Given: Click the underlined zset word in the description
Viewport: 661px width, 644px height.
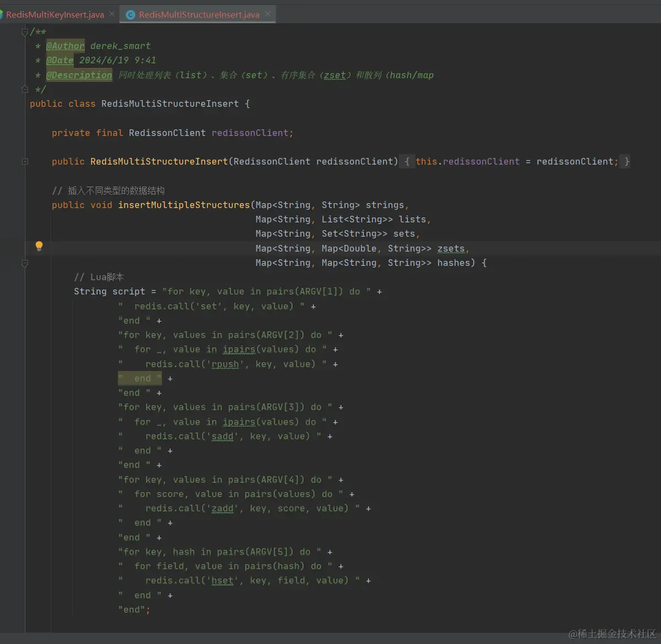Looking at the screenshot, I should click(335, 75).
